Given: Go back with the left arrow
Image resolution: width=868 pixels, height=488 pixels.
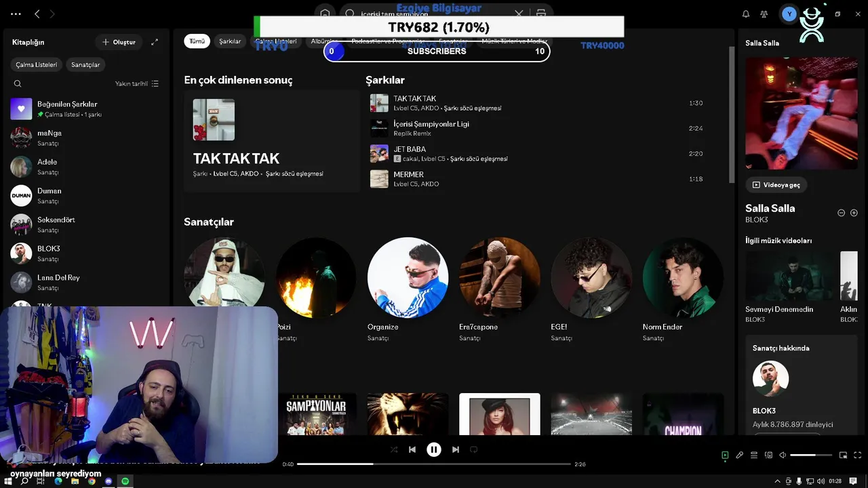Looking at the screenshot, I should tap(37, 14).
